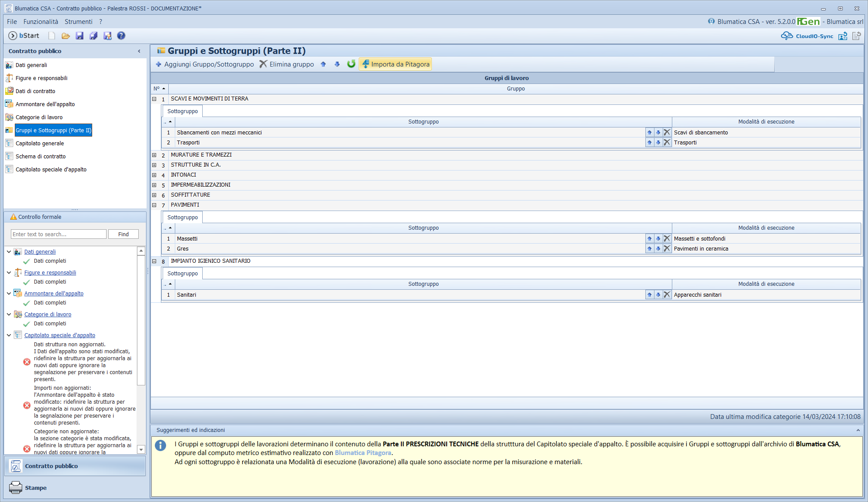Open file with folder icon

(x=66, y=36)
